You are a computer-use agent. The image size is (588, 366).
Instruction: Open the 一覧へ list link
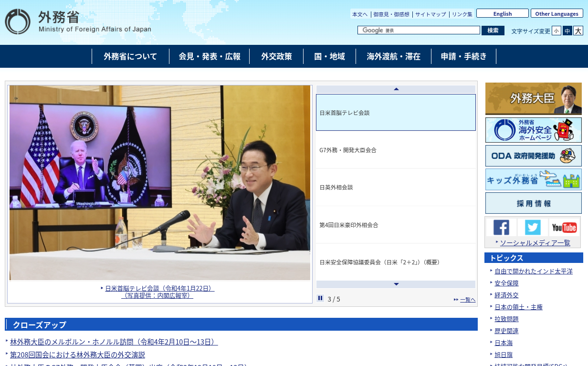point(468,300)
